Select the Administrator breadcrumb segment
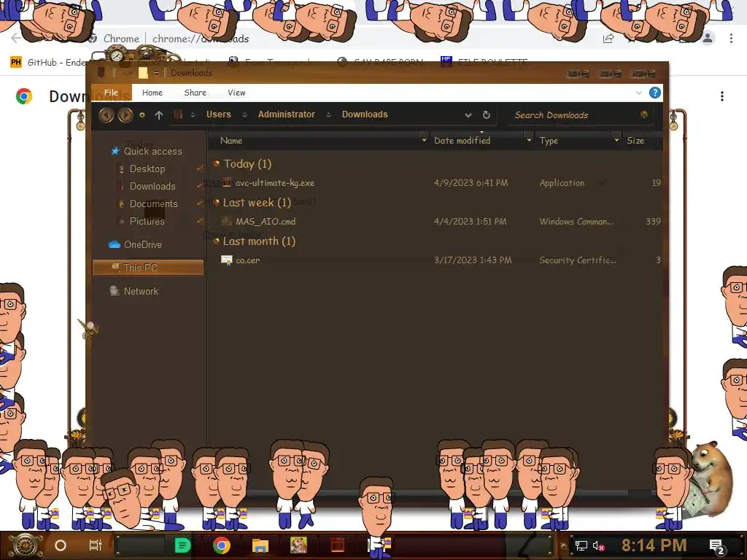The height and width of the screenshot is (560, 747). tap(286, 114)
